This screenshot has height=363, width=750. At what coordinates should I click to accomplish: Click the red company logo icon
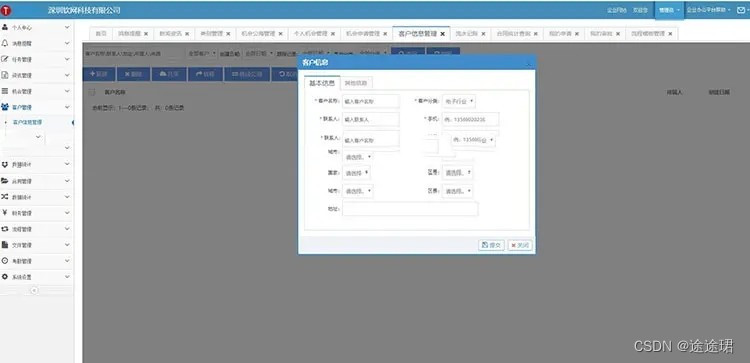click(6, 10)
